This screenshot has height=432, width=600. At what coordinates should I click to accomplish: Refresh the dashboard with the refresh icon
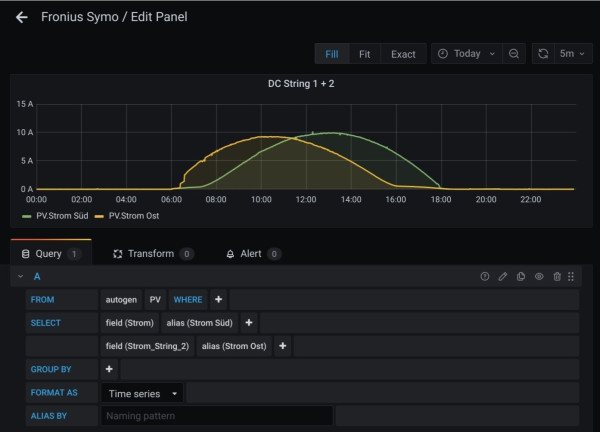(x=543, y=54)
